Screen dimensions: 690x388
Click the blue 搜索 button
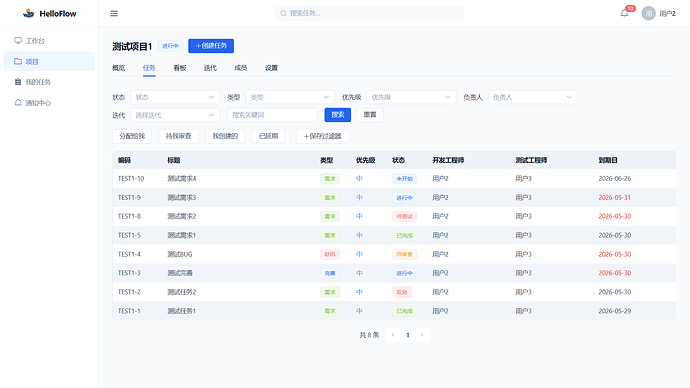[x=338, y=115]
